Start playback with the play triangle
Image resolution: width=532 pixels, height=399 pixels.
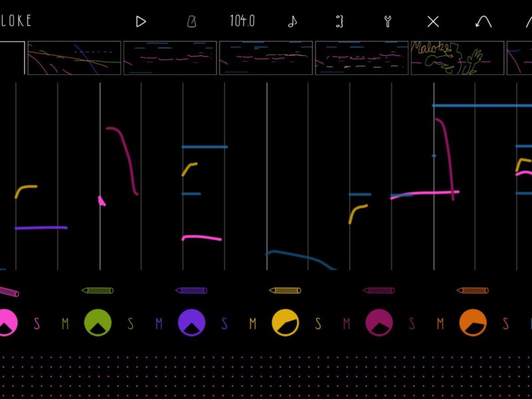coord(141,22)
